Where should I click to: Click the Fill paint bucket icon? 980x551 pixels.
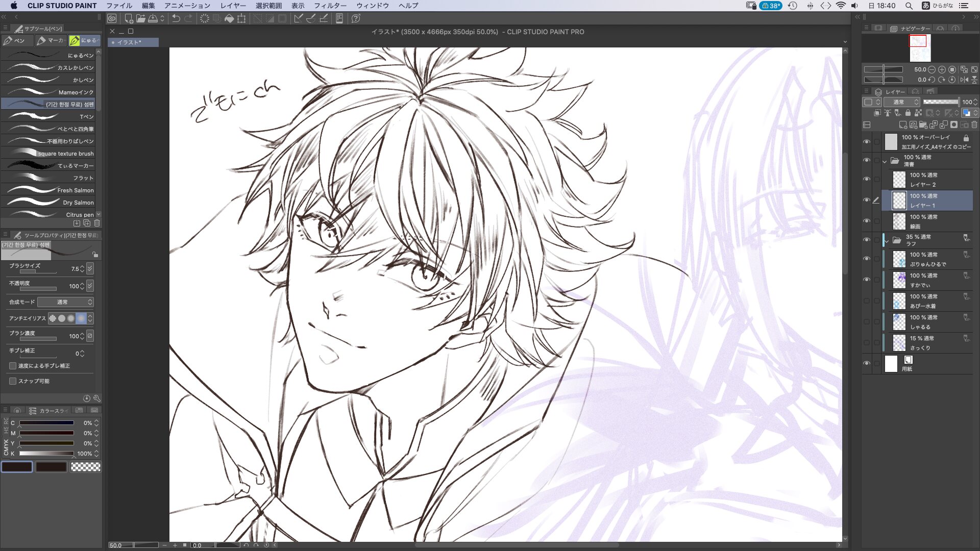(x=229, y=18)
